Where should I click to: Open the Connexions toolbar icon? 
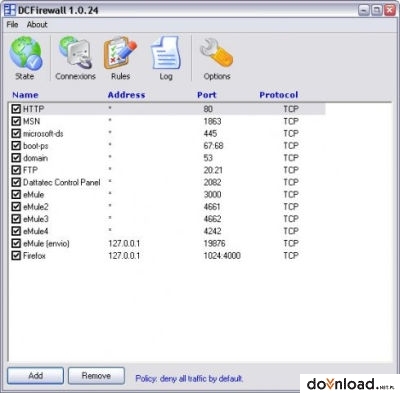[x=75, y=53]
